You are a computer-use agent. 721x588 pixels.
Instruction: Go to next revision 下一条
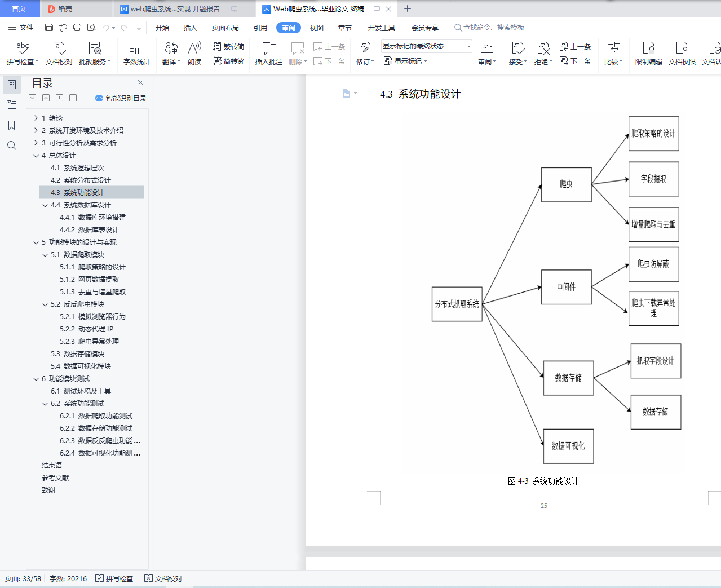click(576, 61)
